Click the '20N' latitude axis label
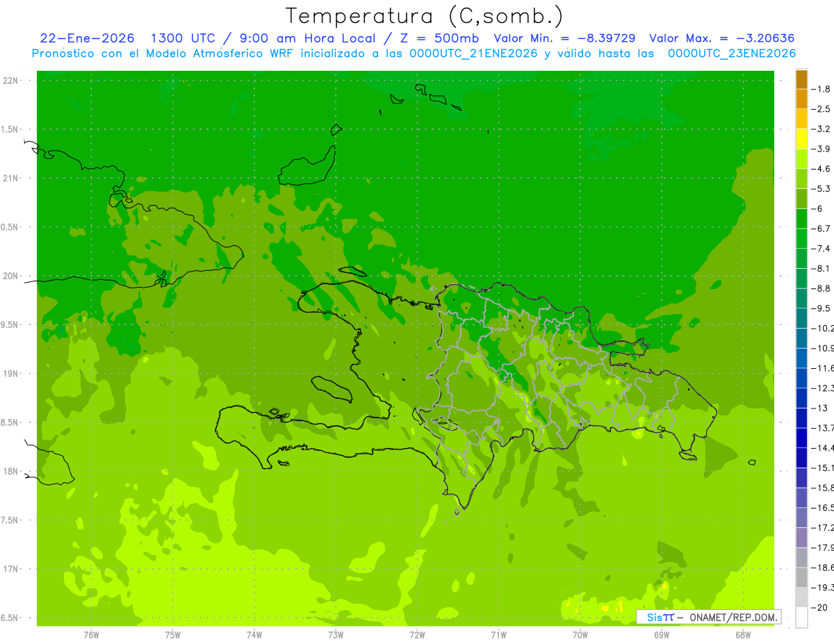 click(x=10, y=276)
